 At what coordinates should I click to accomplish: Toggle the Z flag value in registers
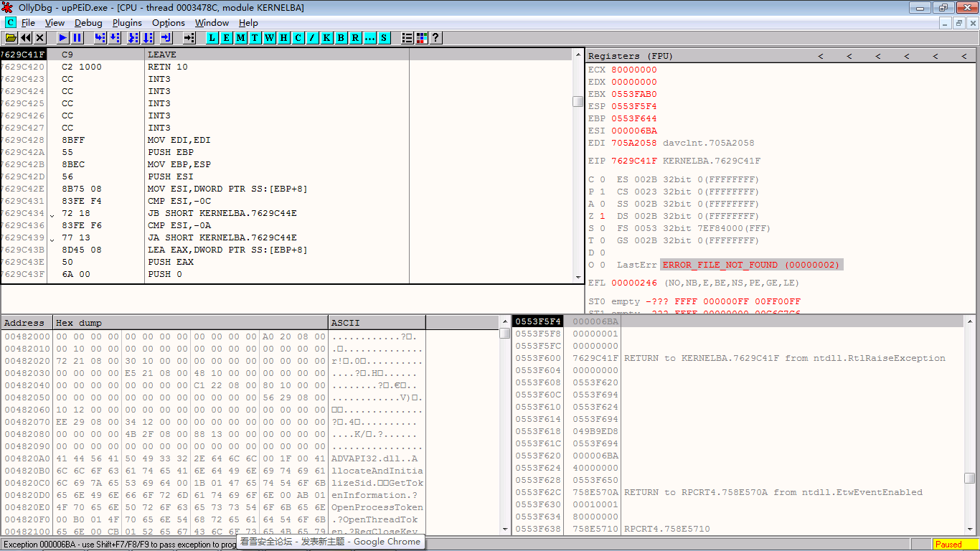(x=603, y=216)
